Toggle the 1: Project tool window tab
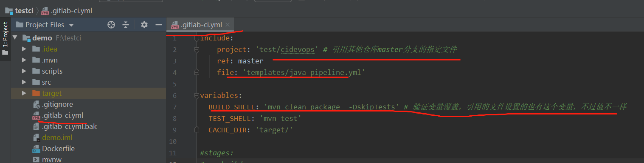The width and height of the screenshot is (644, 163). [x=5, y=38]
